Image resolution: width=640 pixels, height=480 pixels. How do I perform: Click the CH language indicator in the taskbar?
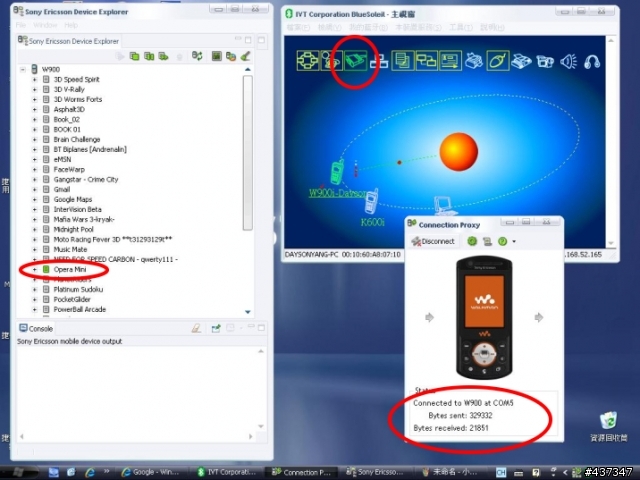click(501, 472)
